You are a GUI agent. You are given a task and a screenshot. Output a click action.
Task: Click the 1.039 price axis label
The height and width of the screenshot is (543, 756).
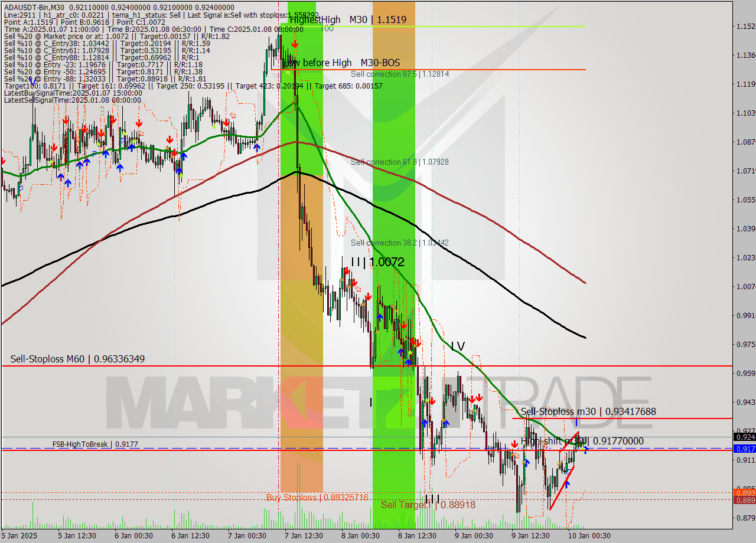point(745,229)
